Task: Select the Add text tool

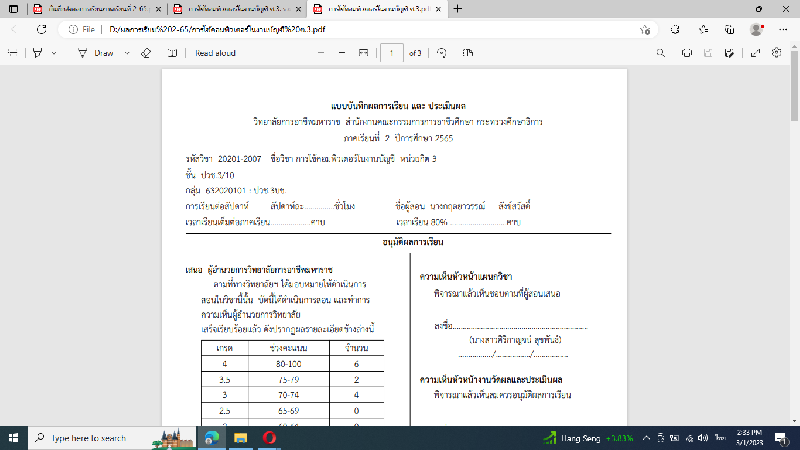Action: [x=172, y=53]
